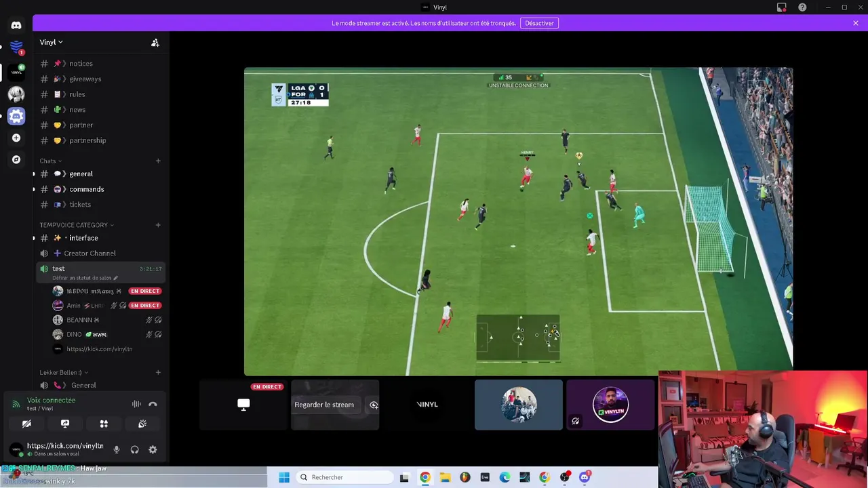
Task: Open the interface channel
Action: [x=100, y=238]
